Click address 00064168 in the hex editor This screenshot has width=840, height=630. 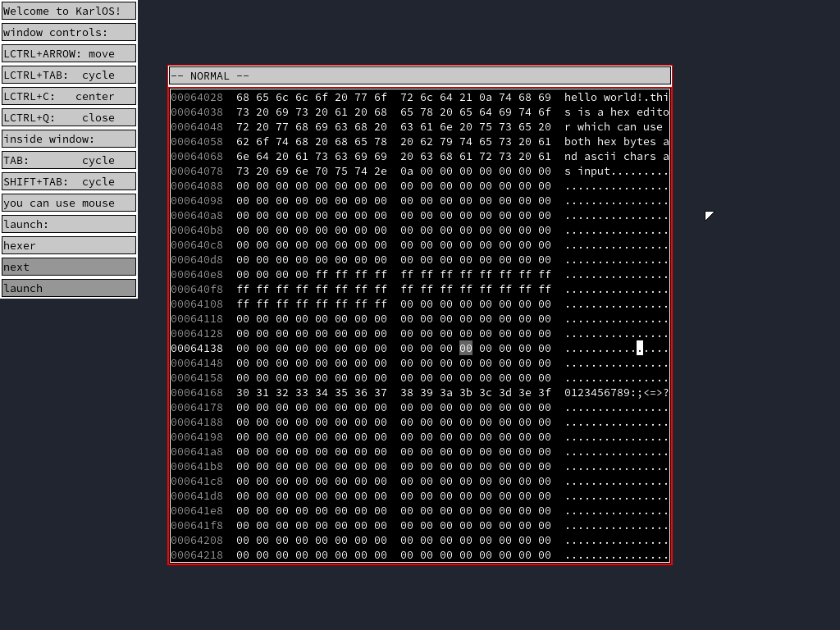pyautogui.click(x=197, y=393)
